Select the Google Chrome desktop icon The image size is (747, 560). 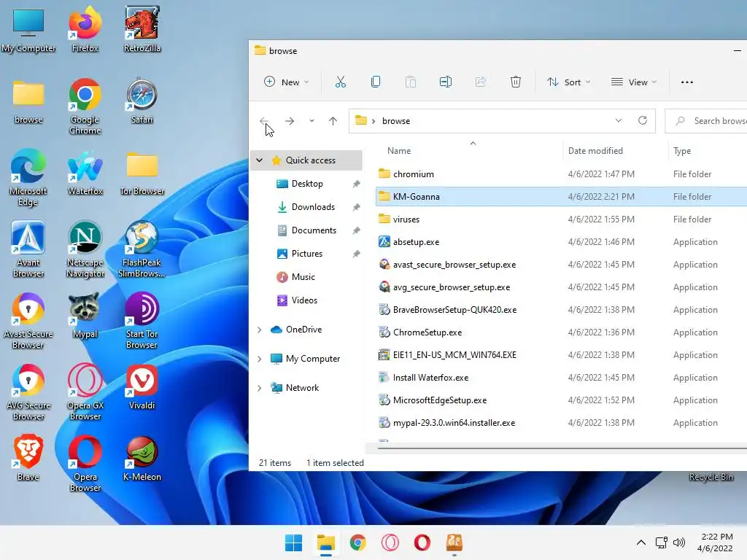pyautogui.click(x=85, y=106)
